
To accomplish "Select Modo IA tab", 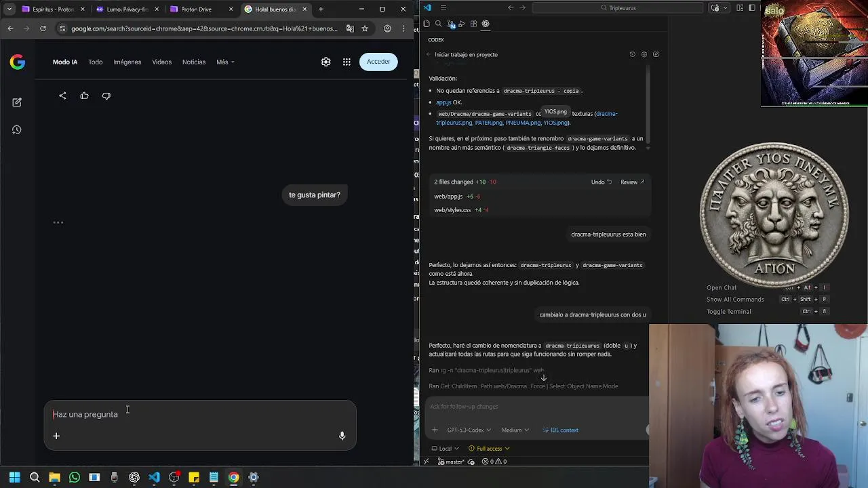I will 65,62.
